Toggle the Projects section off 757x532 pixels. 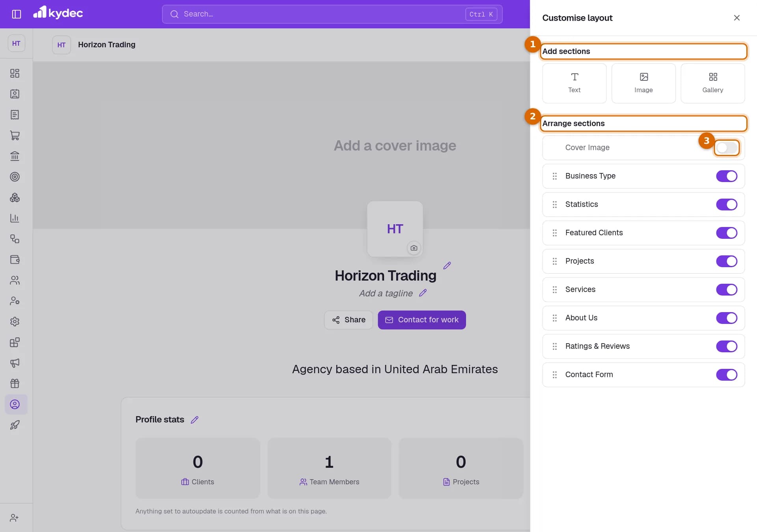[727, 261]
